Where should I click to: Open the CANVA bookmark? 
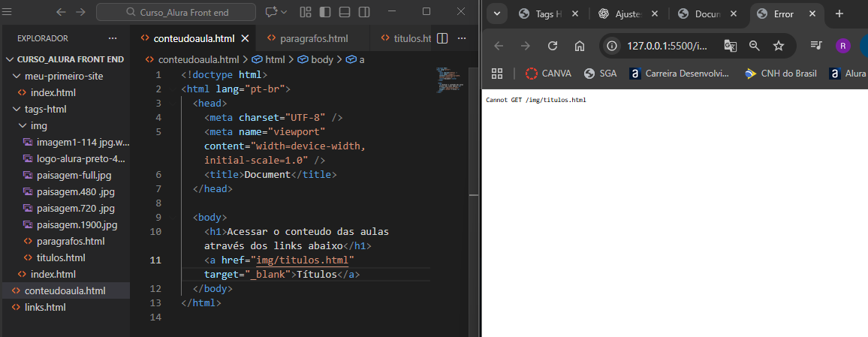pos(548,74)
